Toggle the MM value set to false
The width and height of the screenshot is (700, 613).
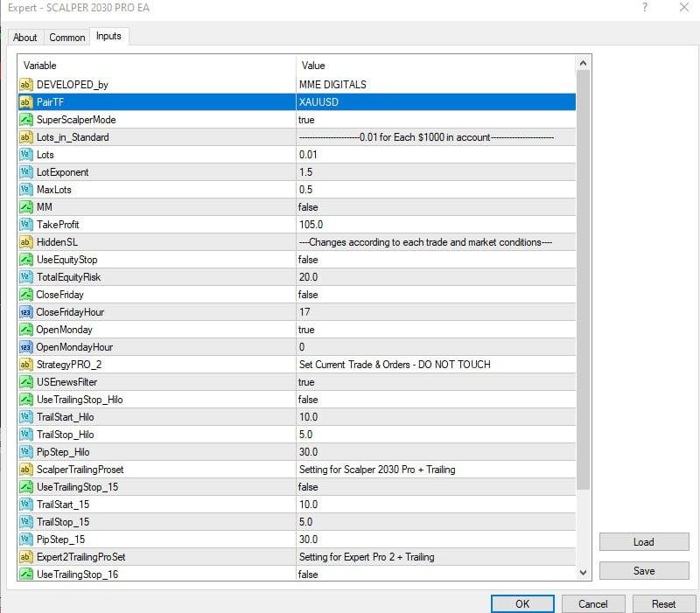308,207
